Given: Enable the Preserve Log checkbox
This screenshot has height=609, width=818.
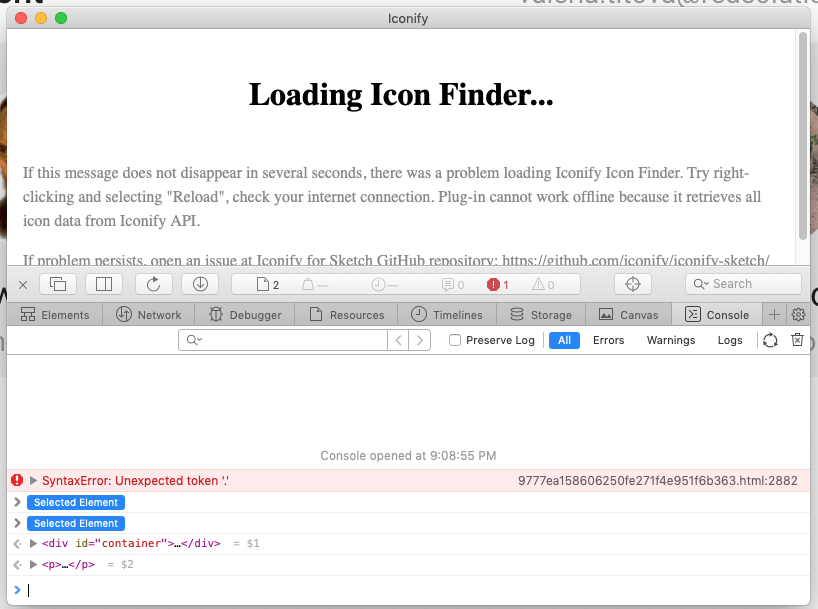Looking at the screenshot, I should coord(455,340).
